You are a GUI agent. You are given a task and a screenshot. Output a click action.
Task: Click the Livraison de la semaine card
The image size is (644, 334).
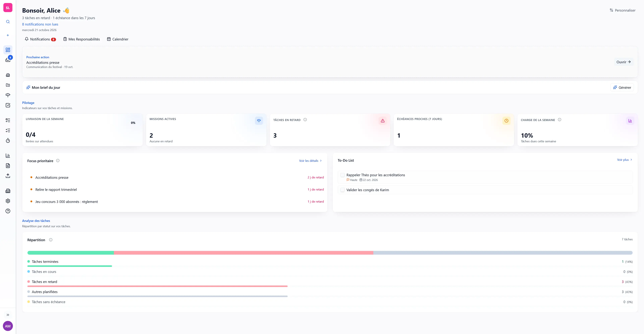click(82, 130)
